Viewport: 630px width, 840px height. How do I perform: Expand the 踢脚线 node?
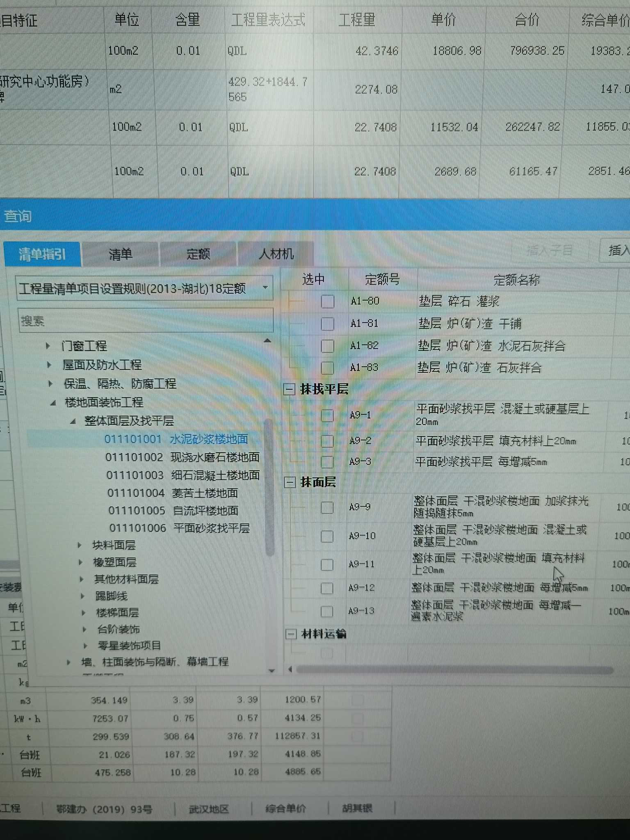coord(82,596)
